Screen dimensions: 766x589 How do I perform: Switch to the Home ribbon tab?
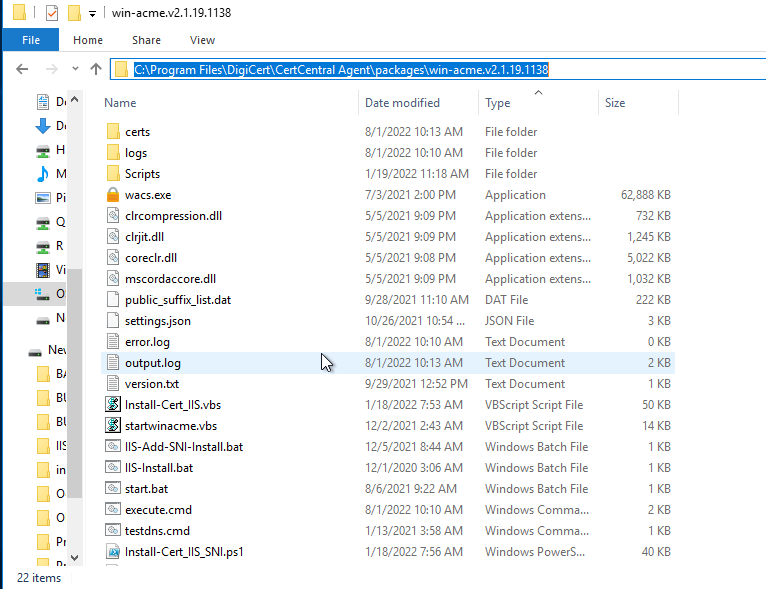click(88, 40)
